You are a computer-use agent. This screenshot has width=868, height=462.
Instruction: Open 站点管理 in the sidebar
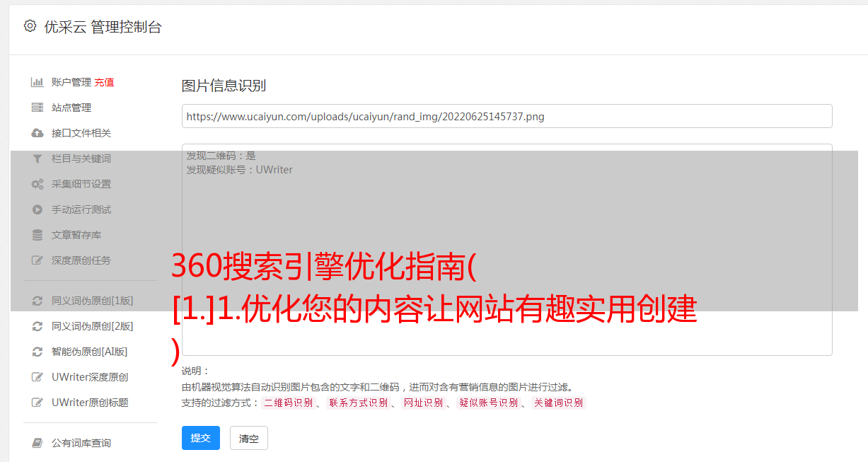71,108
